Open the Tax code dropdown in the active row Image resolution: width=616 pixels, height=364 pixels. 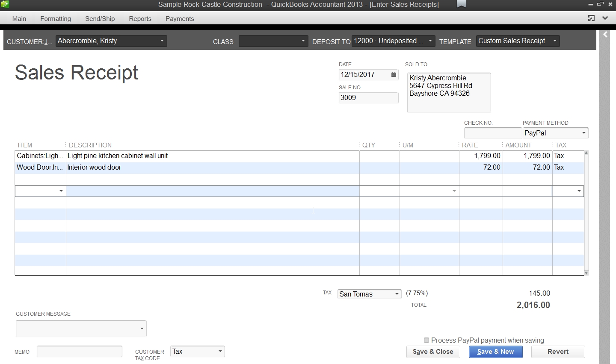click(579, 191)
